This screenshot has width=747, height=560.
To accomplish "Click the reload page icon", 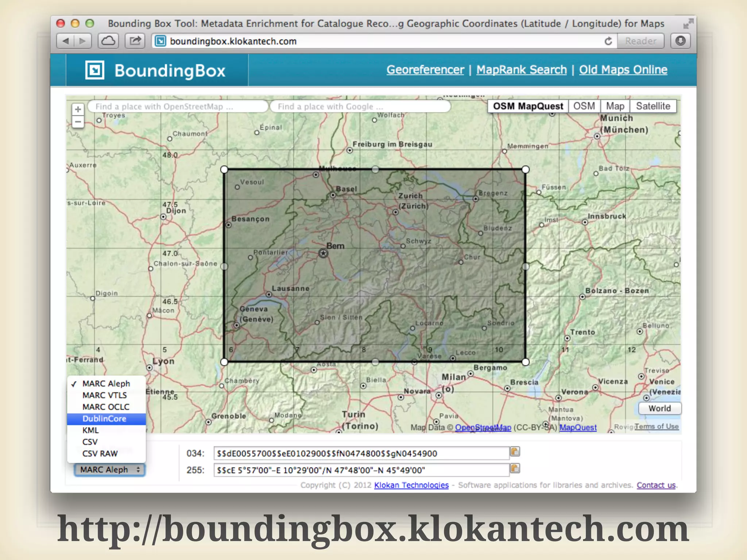I will [608, 41].
